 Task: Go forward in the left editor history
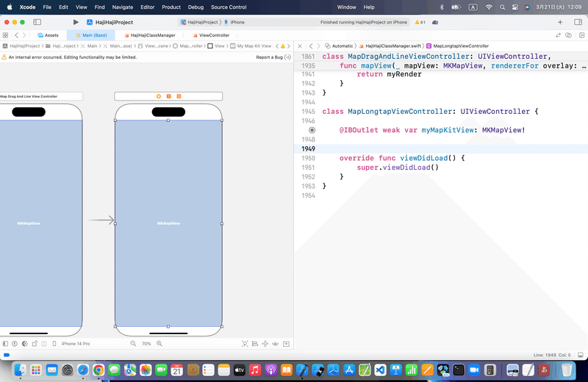[24, 35]
